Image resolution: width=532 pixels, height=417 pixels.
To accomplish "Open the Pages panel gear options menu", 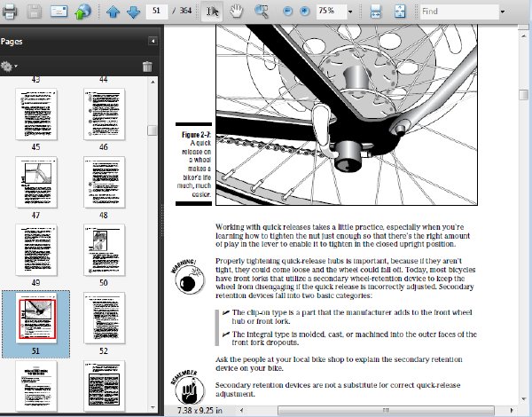I will tap(9, 67).
